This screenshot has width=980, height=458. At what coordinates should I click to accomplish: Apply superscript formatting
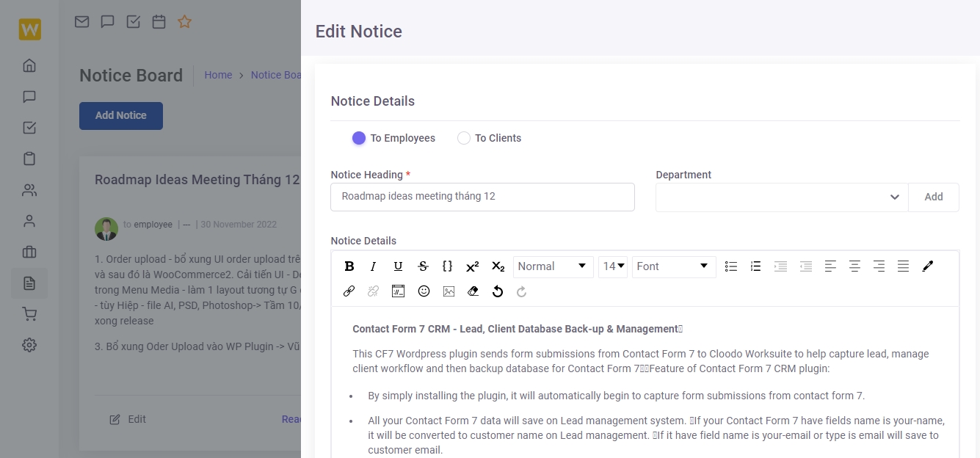point(472,266)
